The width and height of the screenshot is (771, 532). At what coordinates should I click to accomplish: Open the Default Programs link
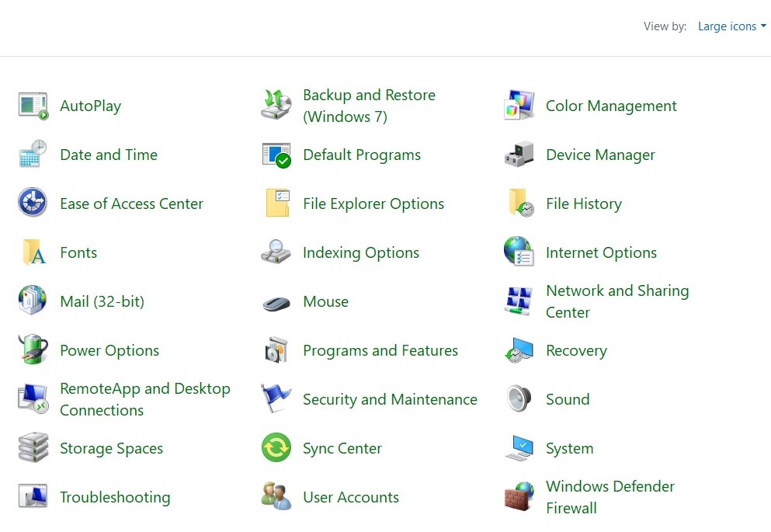coord(362,155)
